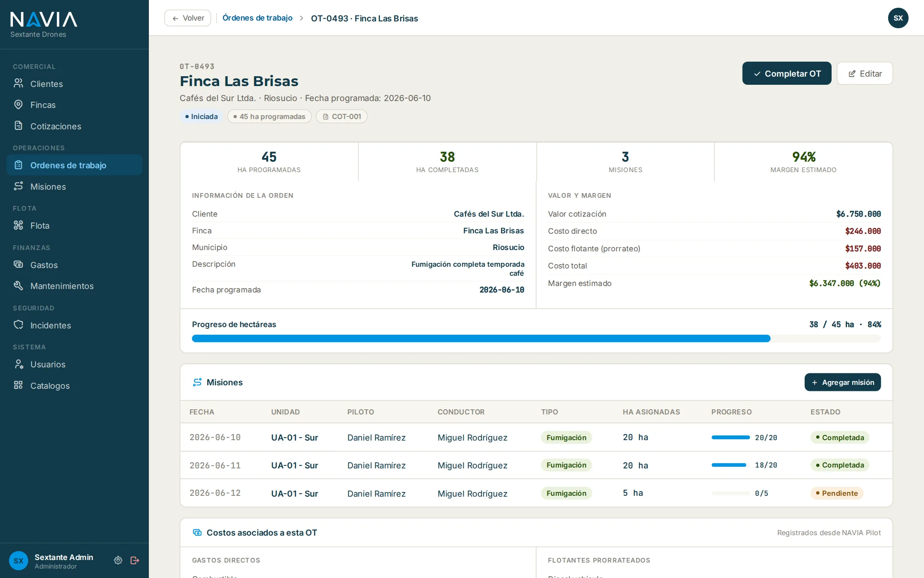Click the Cafés del Sur Ltda. client value
This screenshot has height=578, width=924.
489,214
